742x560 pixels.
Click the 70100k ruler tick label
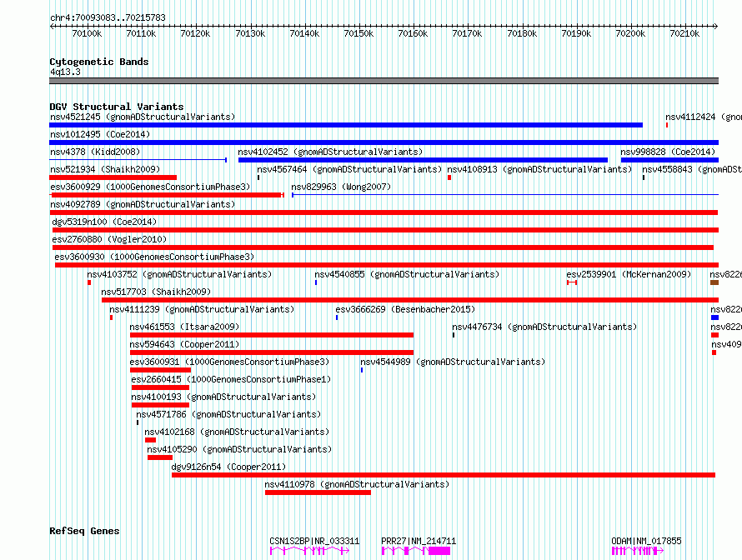tap(87, 33)
